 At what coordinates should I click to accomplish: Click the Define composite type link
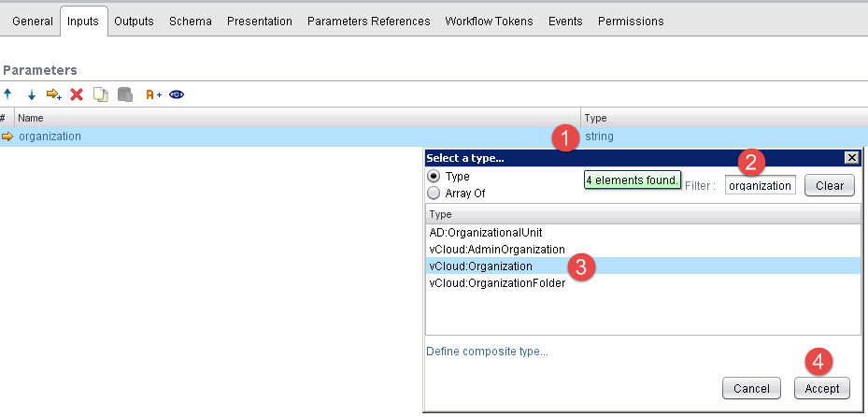(x=487, y=352)
